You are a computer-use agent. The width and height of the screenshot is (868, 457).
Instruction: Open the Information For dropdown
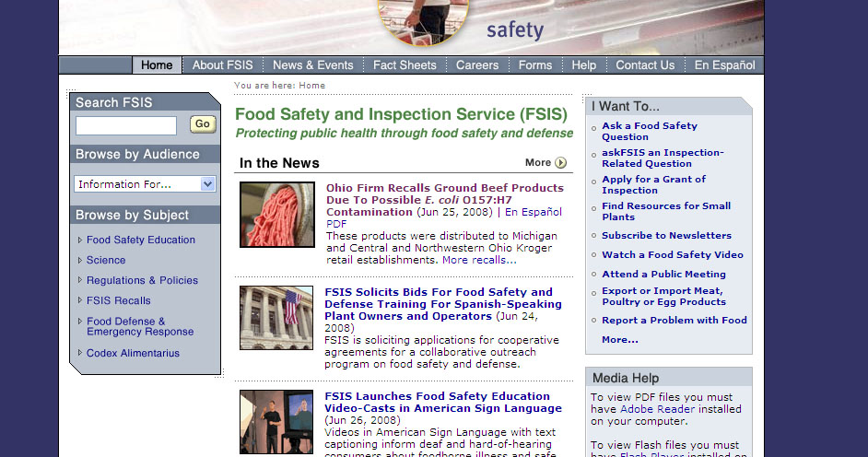[145, 184]
